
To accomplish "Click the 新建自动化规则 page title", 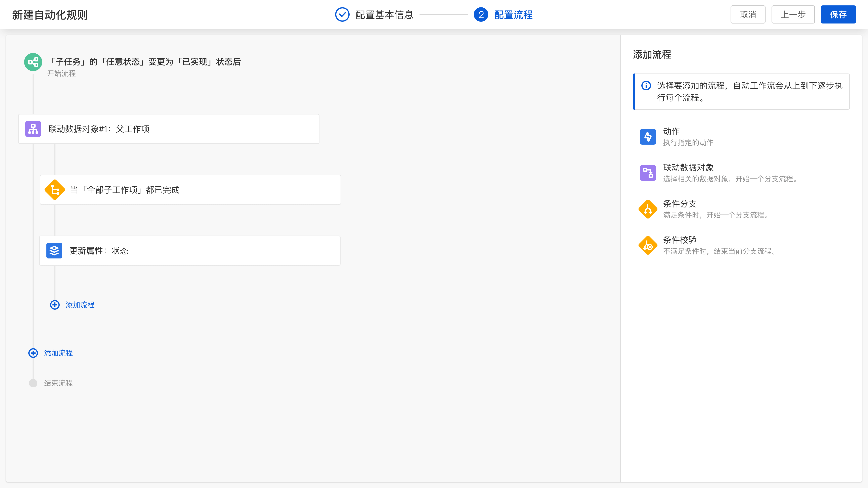I will click(50, 15).
